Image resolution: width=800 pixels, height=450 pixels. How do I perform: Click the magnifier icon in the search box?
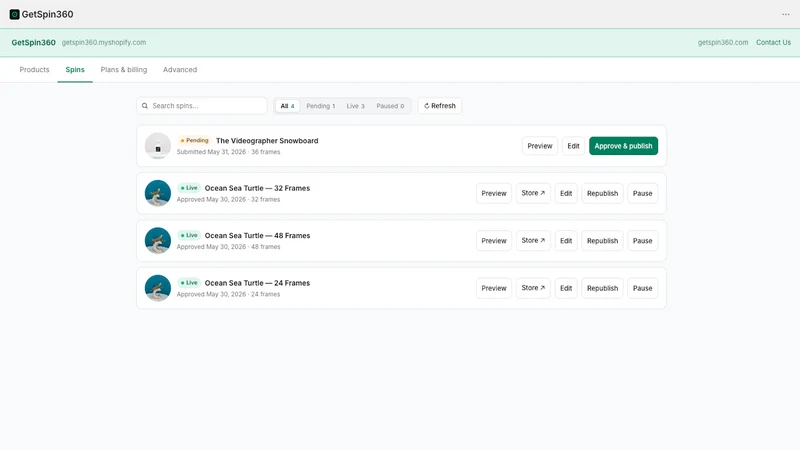point(145,106)
